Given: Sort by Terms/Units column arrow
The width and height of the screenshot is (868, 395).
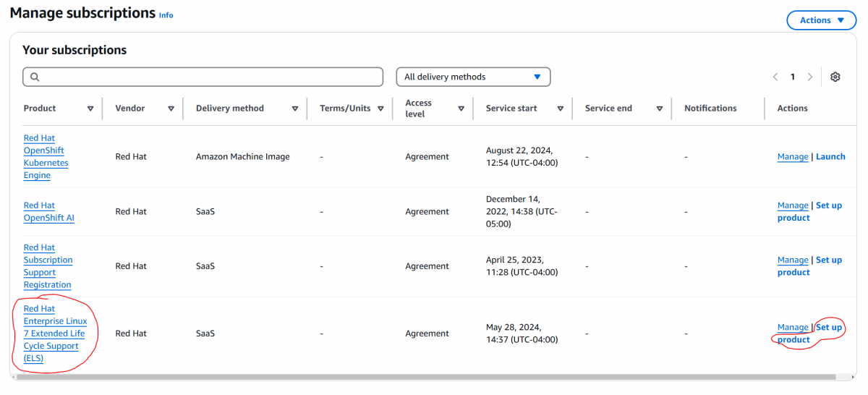Looking at the screenshot, I should 381,109.
